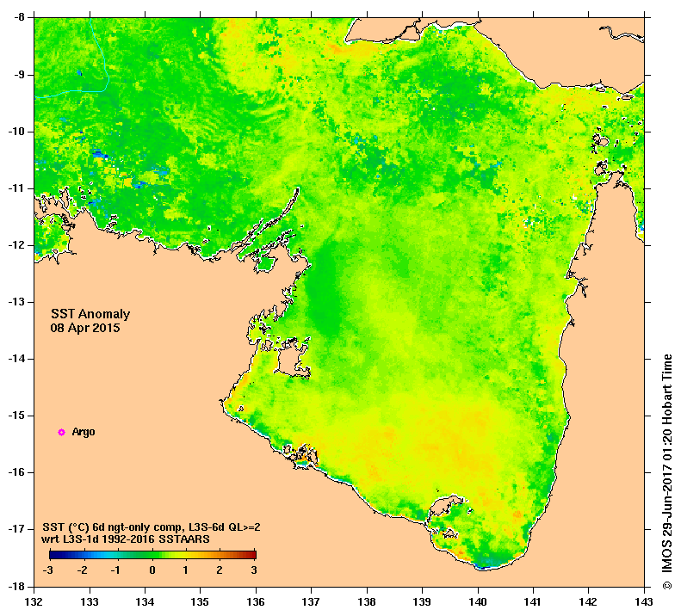Click longitude label '140'
The height and width of the screenshot is (616, 681).
[478, 601]
